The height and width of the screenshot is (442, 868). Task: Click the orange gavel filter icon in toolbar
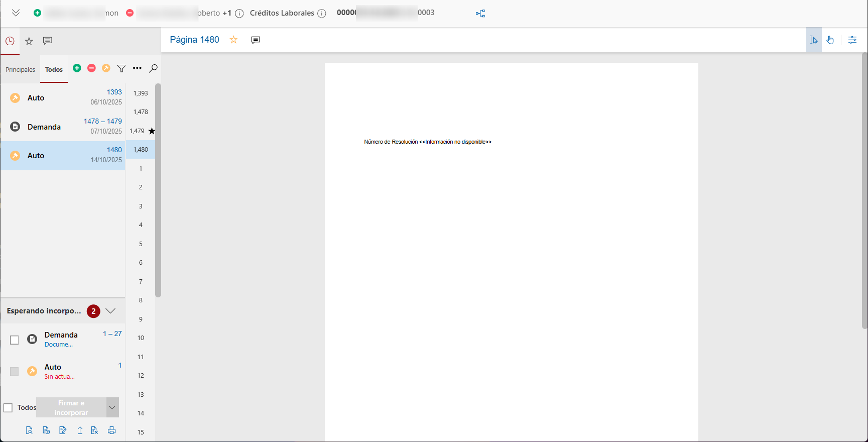click(106, 68)
